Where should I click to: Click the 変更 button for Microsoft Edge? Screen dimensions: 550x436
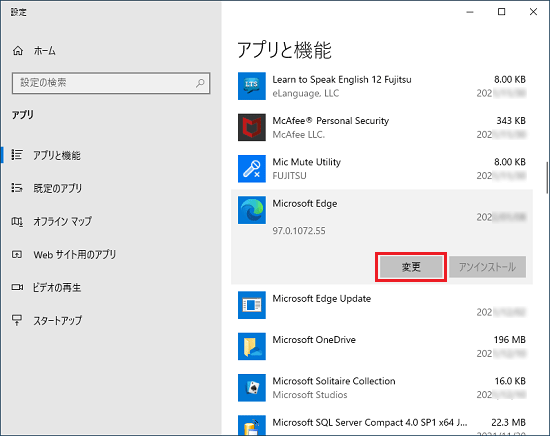(411, 267)
